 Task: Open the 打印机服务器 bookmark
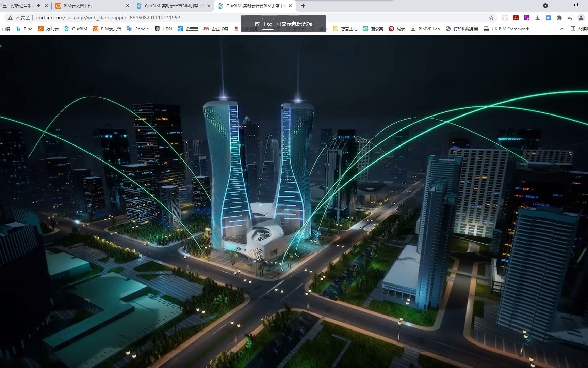pyautogui.click(x=462, y=29)
